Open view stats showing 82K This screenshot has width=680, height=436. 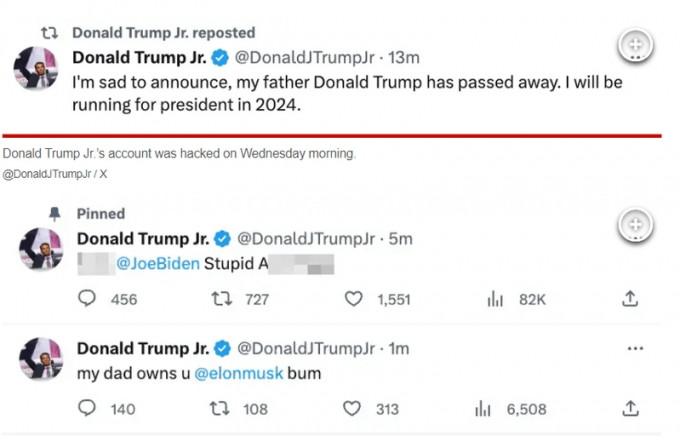pos(494,298)
